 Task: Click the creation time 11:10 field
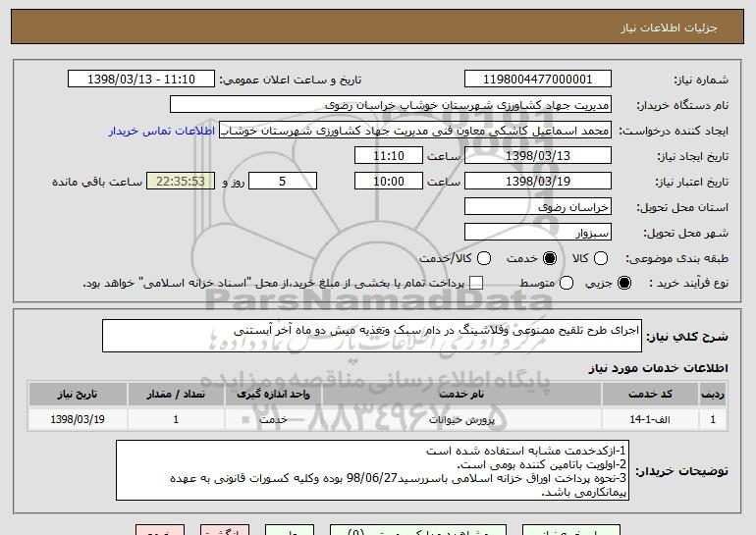pyautogui.click(x=389, y=156)
